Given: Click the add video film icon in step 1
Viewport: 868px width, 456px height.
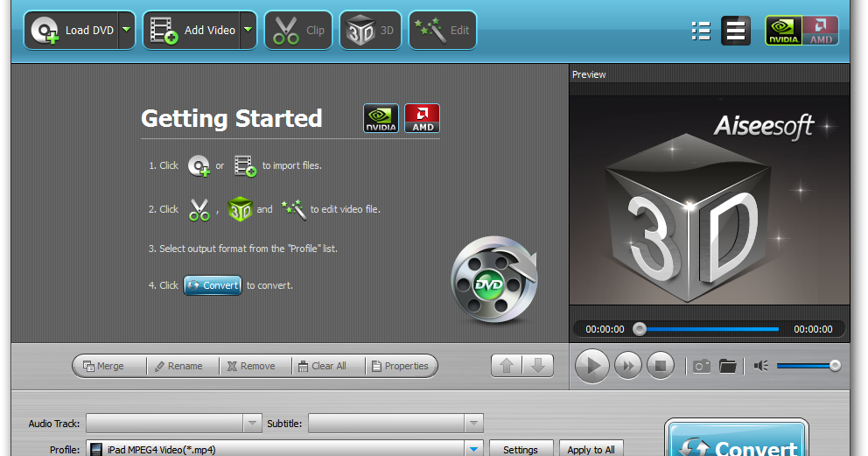Looking at the screenshot, I should pyautogui.click(x=245, y=165).
